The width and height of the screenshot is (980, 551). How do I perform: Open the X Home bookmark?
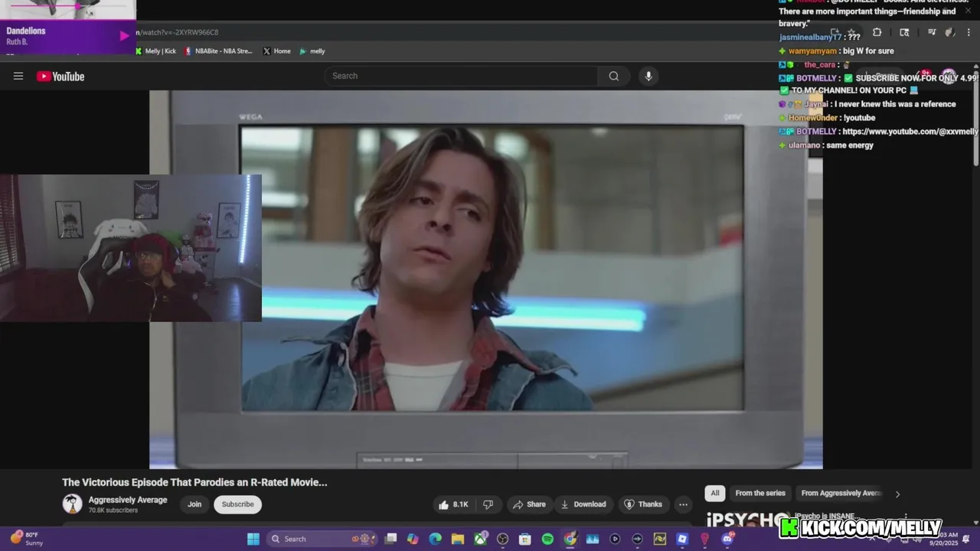(x=276, y=51)
